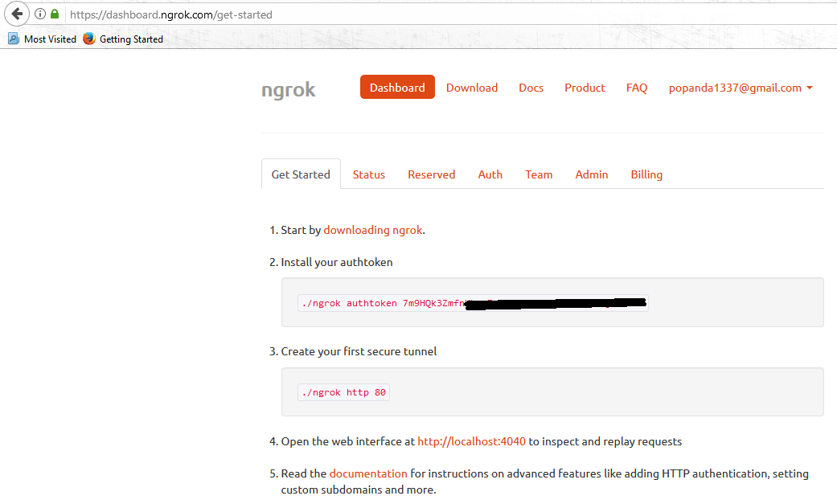Open the Dashboard button
Image resolution: width=837 pixels, height=504 pixels.
(397, 87)
